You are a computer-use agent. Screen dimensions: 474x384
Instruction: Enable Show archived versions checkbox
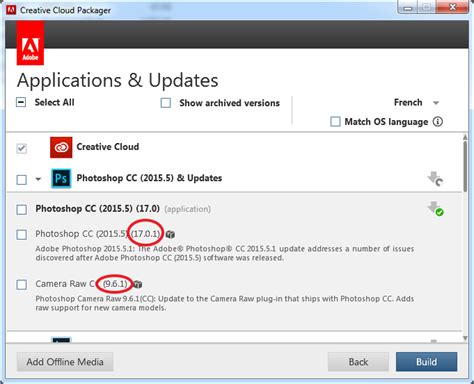166,103
